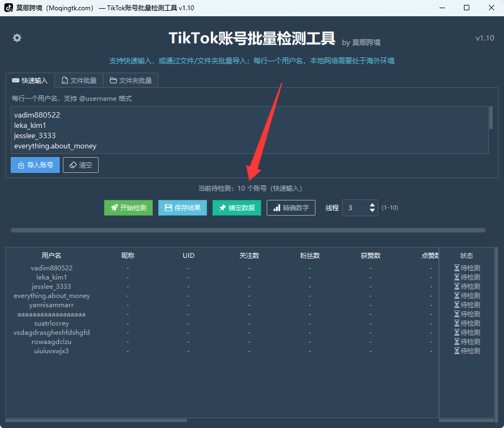Select the yannisammarr table row
The image size is (504, 428).
point(222,305)
